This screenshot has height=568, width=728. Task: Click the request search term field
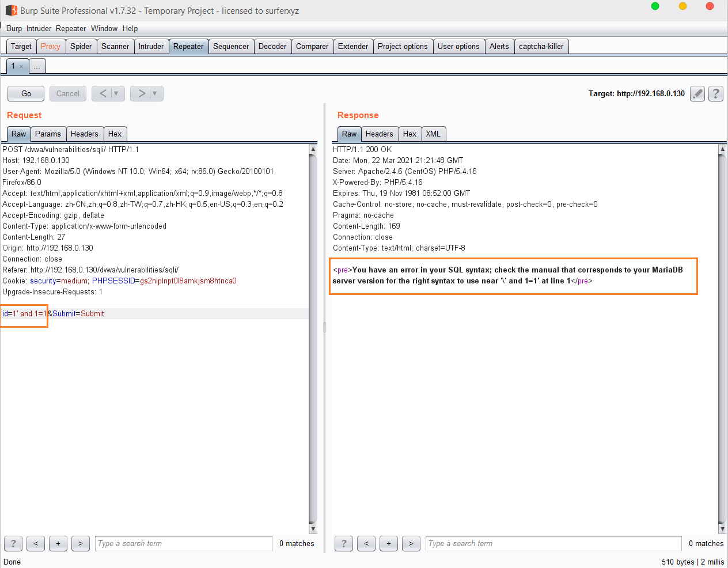[x=184, y=543]
